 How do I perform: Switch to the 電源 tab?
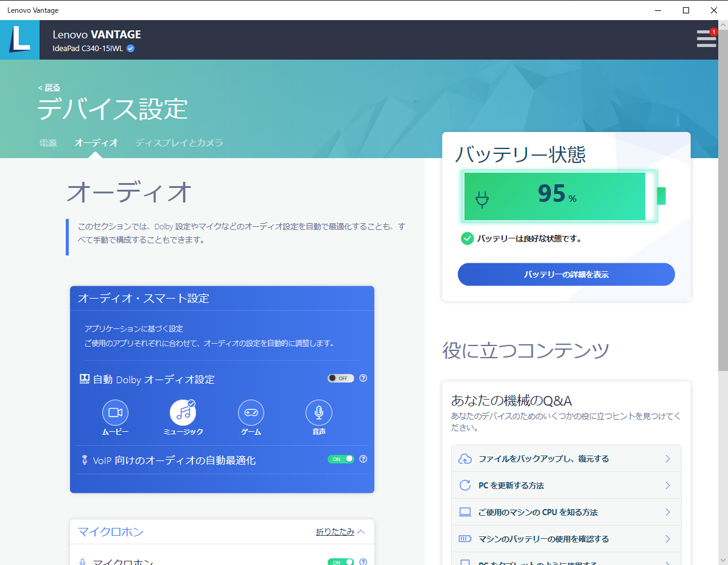click(48, 143)
